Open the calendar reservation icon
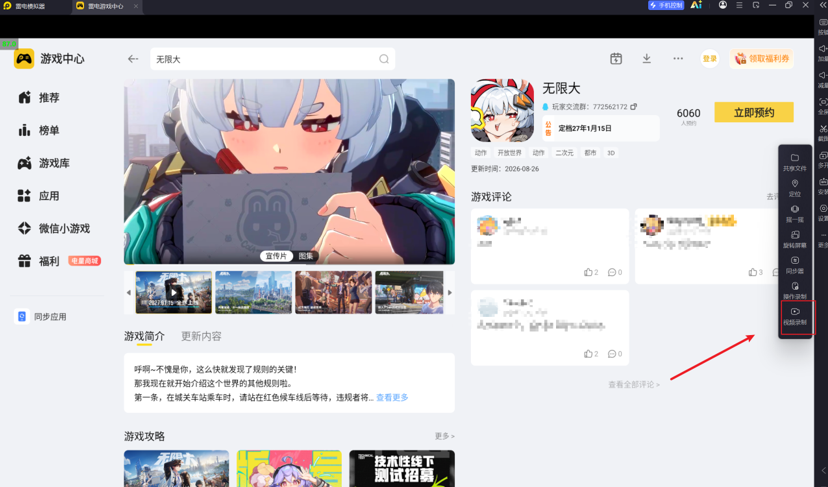This screenshot has height=487, width=828. point(616,59)
